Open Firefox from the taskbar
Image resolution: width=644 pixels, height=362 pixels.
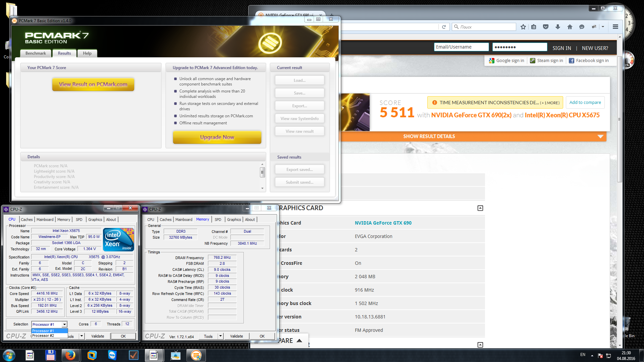pyautogui.click(x=70, y=355)
